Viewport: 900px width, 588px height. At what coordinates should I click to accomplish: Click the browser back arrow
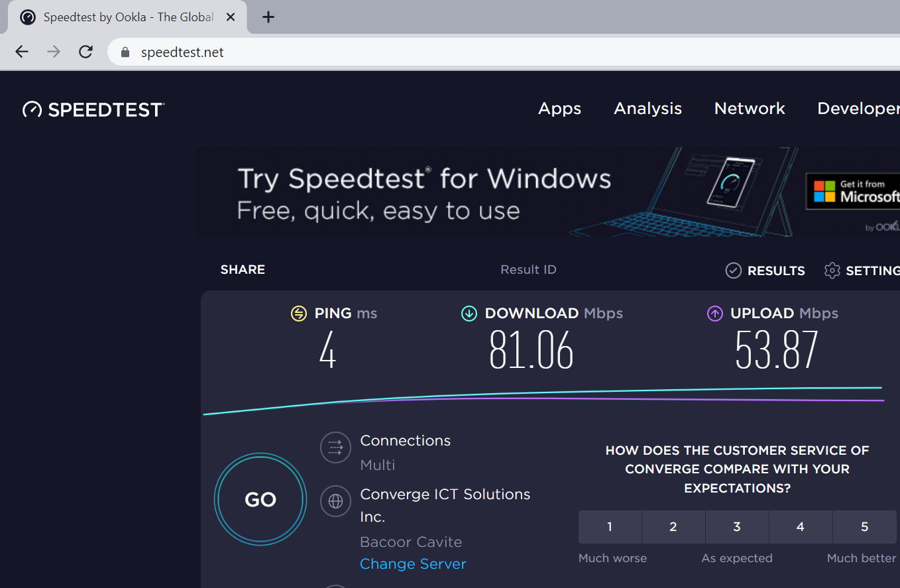(22, 52)
